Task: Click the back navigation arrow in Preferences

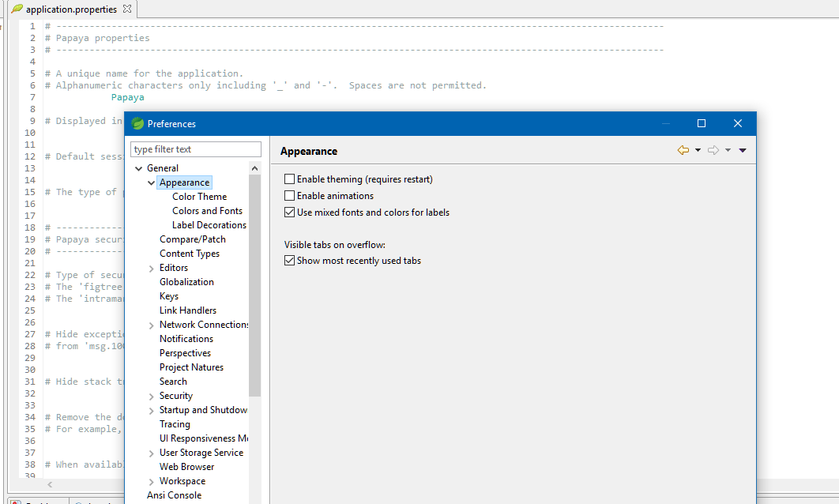Action: pos(683,150)
